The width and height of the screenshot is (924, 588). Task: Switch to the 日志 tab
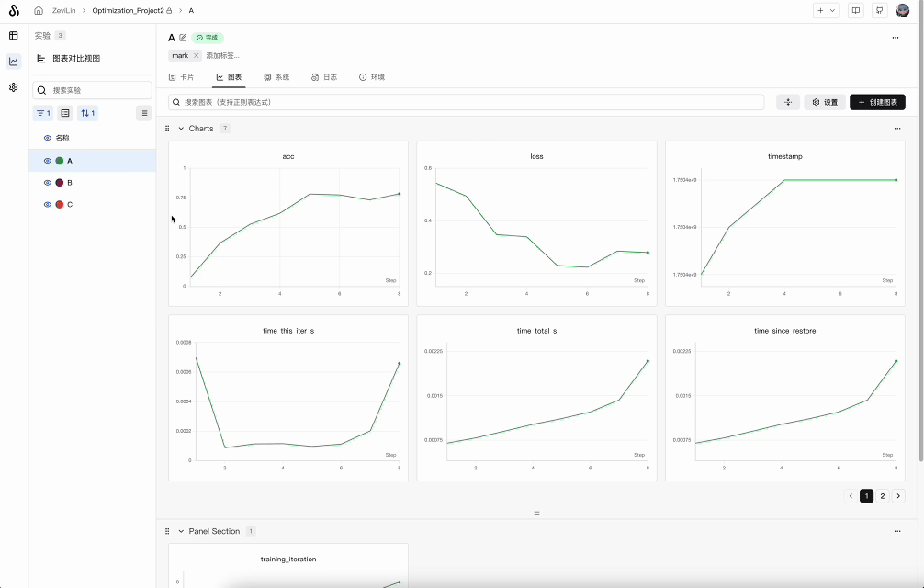[324, 77]
